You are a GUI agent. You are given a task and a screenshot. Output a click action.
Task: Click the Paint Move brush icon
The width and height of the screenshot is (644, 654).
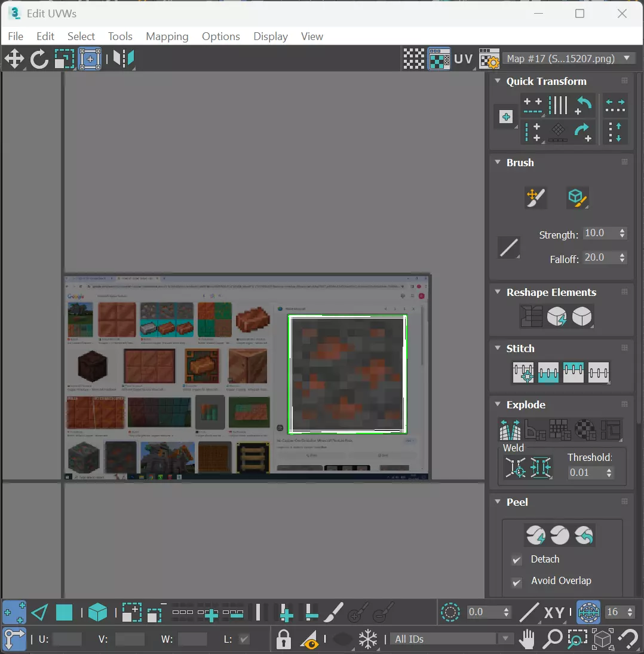[x=536, y=198]
